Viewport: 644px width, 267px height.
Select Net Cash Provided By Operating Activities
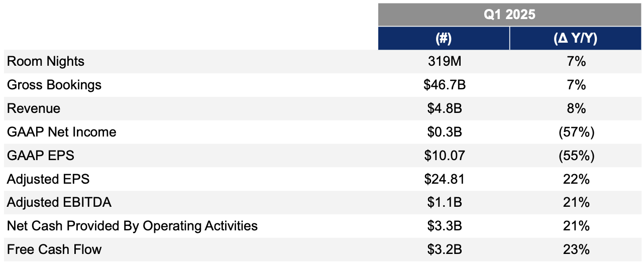(132, 226)
